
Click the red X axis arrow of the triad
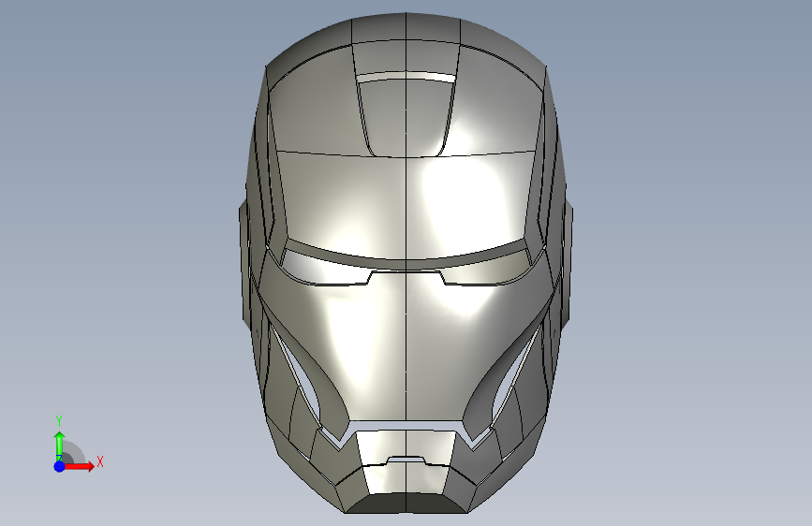point(79,466)
